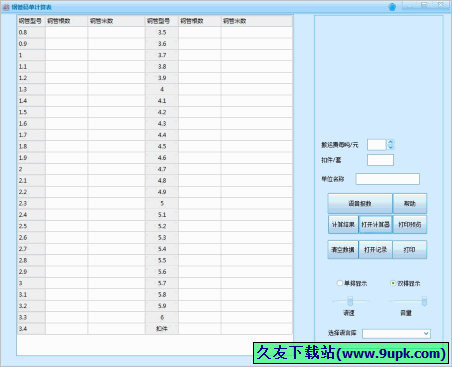Select the 钢管根数 cell in the 扣件 row
This screenshot has height=367, width=452.
coord(200,329)
